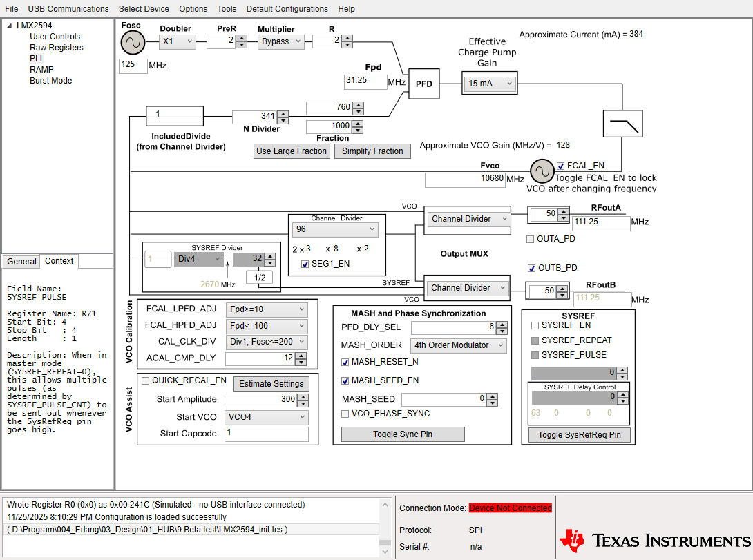Open the Tools menu
753x560 pixels.
(227, 9)
